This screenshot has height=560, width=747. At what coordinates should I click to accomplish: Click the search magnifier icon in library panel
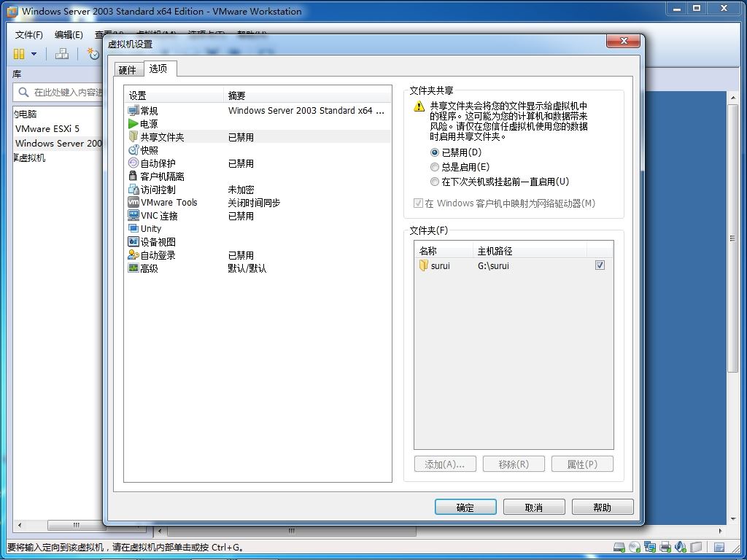[x=23, y=92]
